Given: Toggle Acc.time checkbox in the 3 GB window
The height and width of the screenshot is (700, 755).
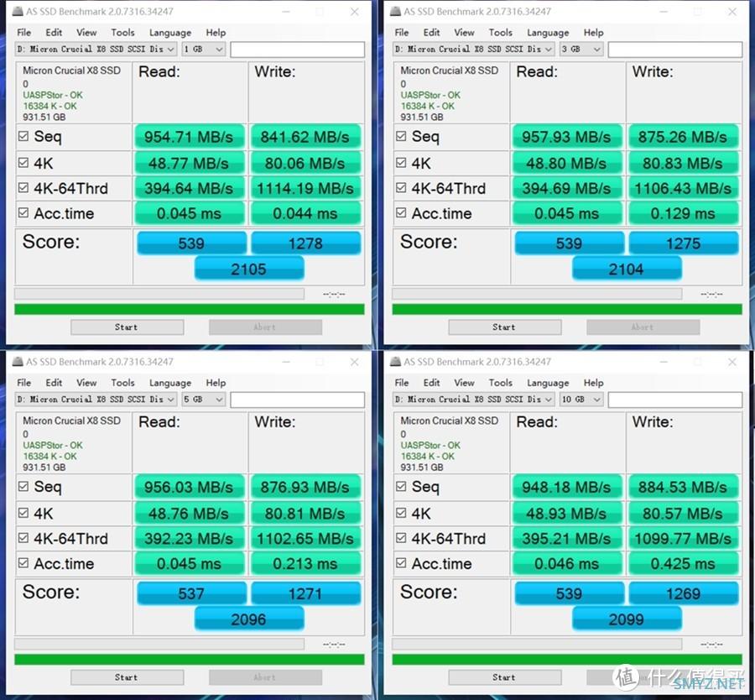Looking at the screenshot, I should (x=401, y=212).
